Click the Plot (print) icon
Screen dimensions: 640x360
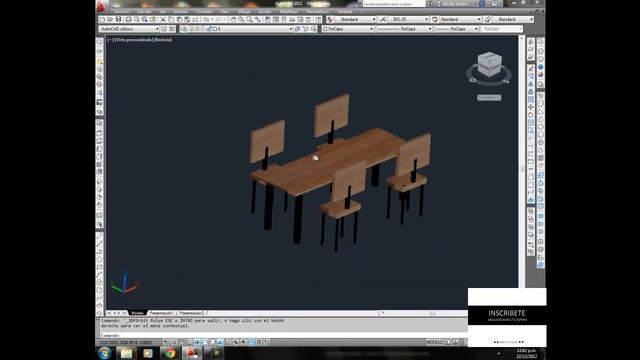coord(128,20)
